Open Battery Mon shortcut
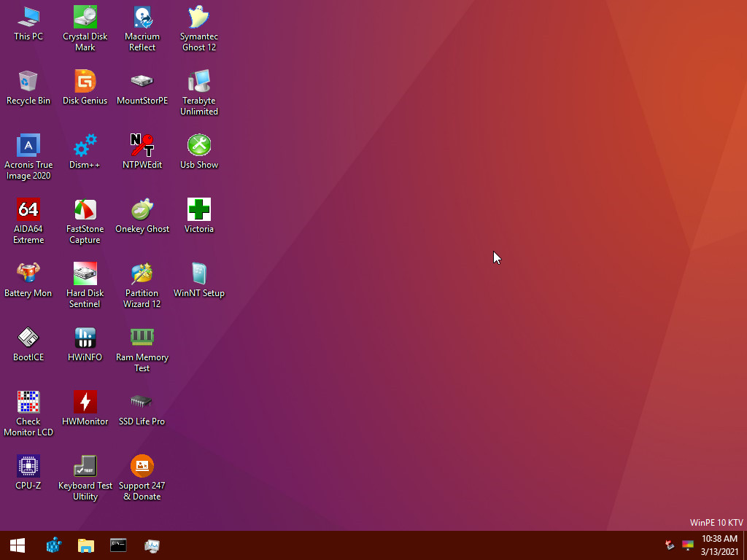This screenshot has height=560, width=747. [x=28, y=280]
